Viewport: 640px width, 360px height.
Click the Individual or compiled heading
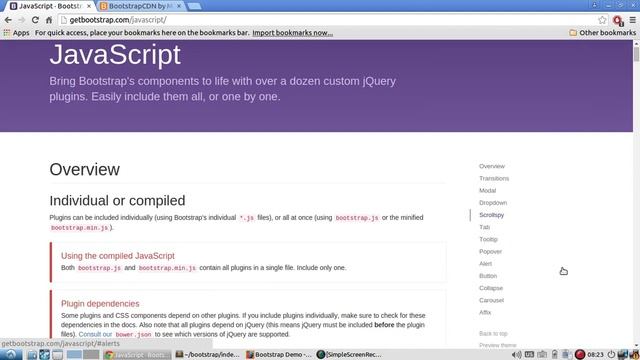coord(117,201)
